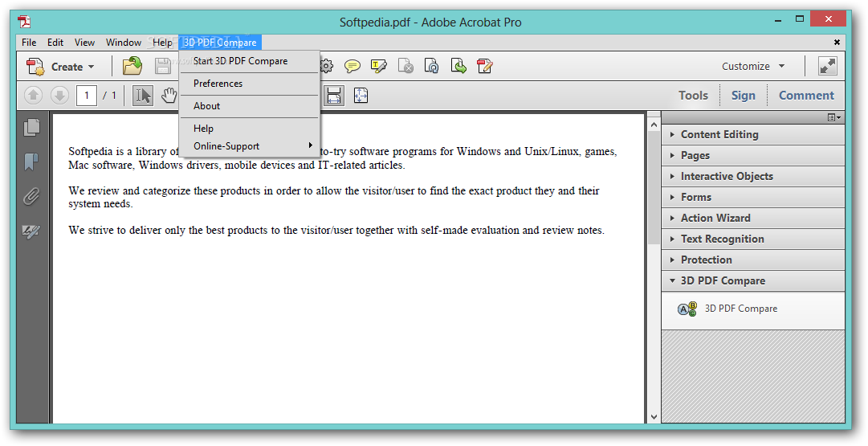This screenshot has height=446, width=868.
Task: Click the Acrobat icon in title bar
Action: 24,22
